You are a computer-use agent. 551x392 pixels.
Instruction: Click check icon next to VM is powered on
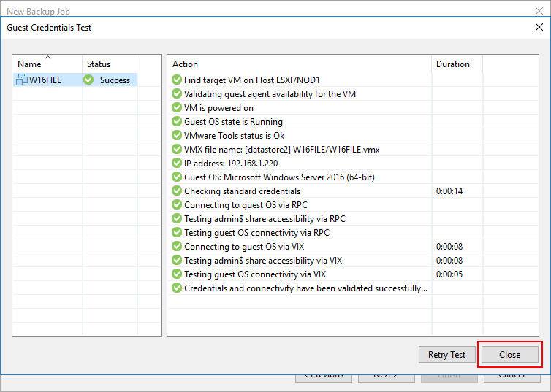click(x=176, y=108)
